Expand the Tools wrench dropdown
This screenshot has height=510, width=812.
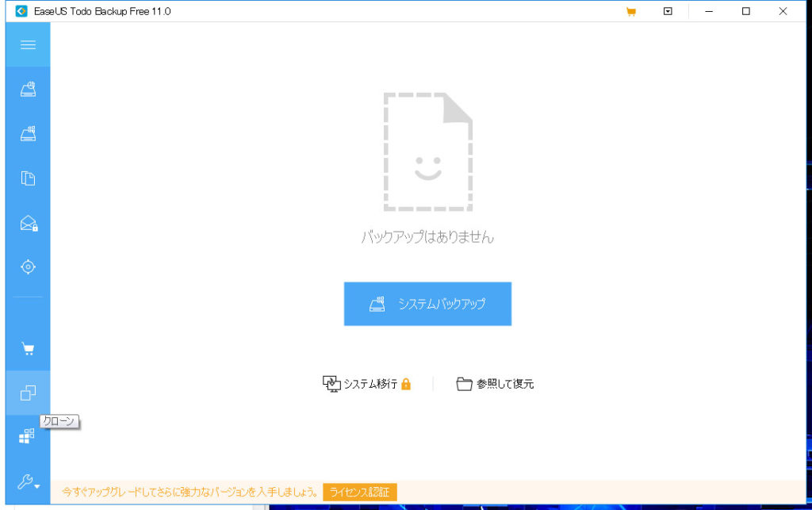click(x=28, y=482)
